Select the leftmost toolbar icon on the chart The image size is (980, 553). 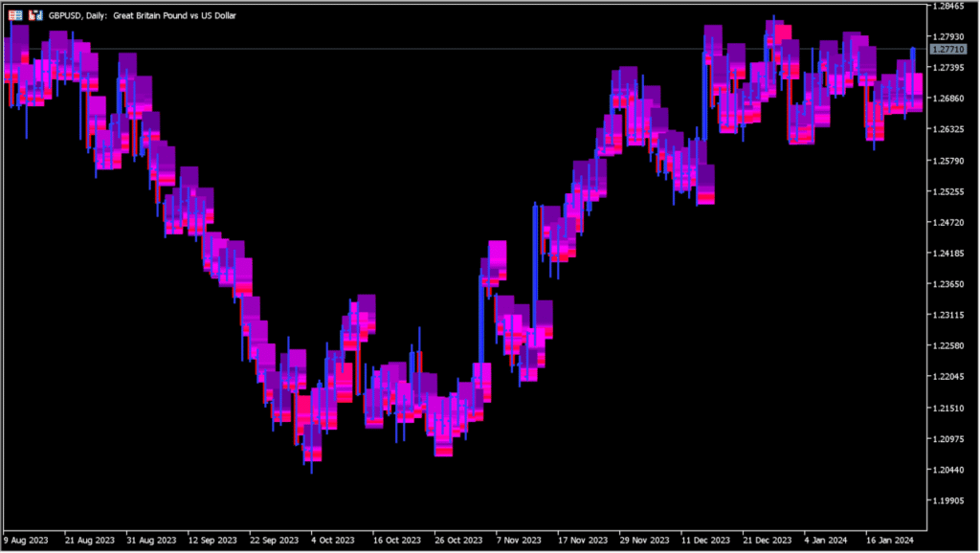pos(15,15)
